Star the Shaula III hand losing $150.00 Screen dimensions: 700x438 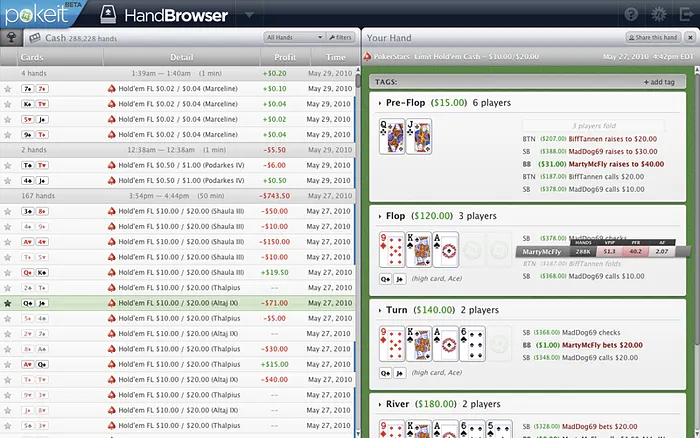coord(8,242)
